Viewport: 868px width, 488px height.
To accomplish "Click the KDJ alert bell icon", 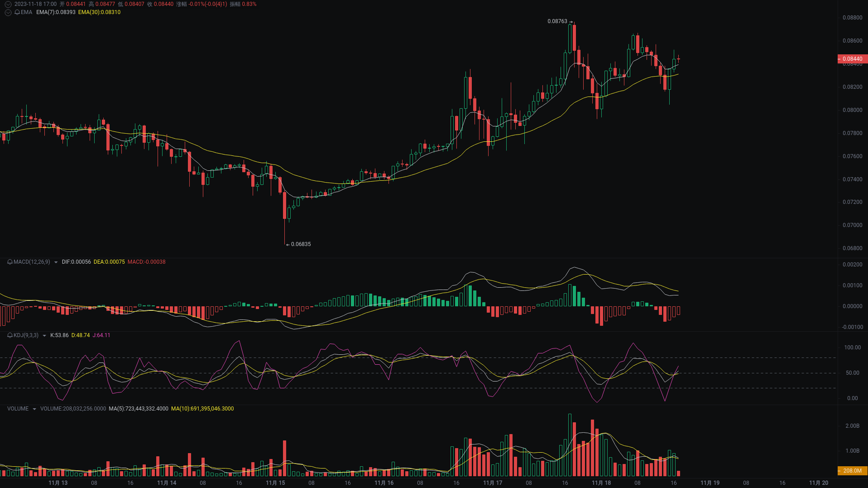I will tap(10, 335).
